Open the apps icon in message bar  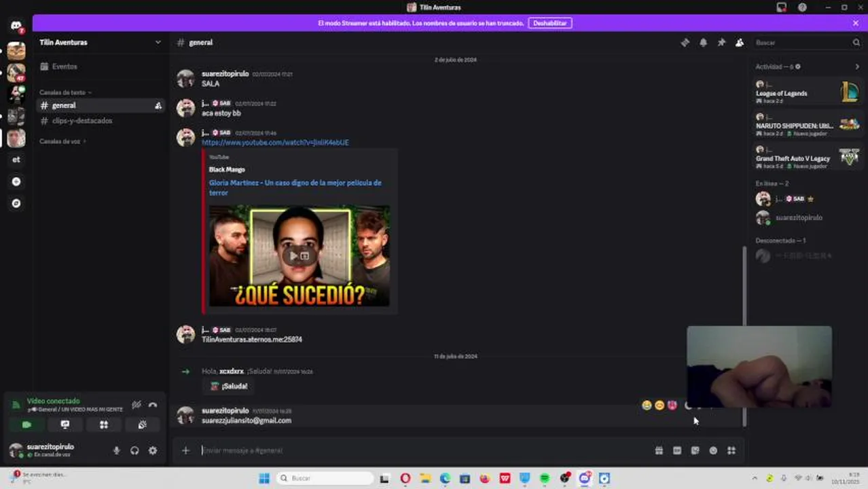(731, 450)
